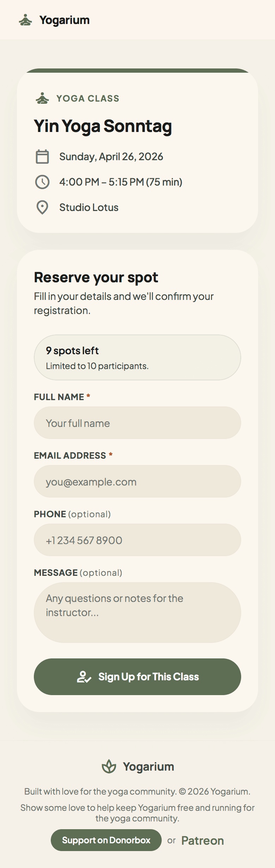Click the yoga pose icon beside Yoga Class
The image size is (275, 868).
(42, 98)
